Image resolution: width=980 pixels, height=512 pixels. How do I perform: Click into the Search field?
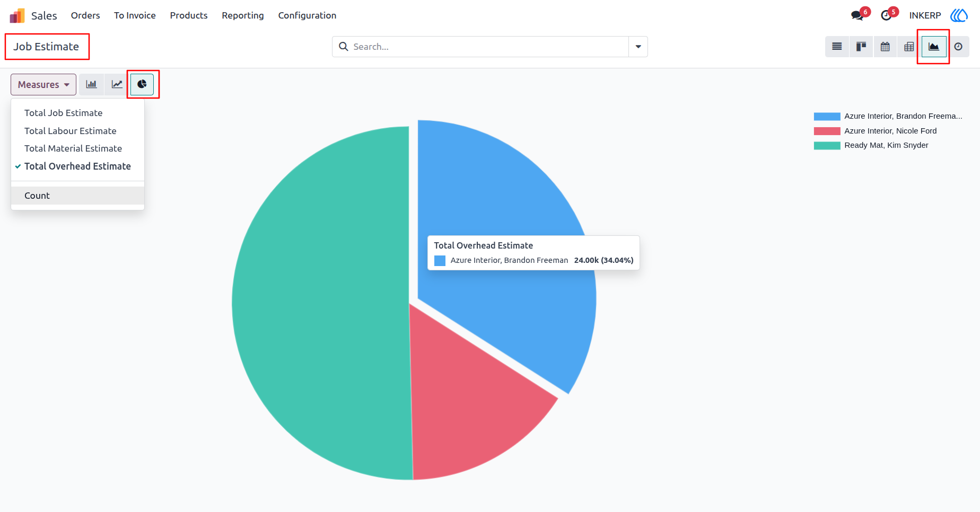point(490,47)
